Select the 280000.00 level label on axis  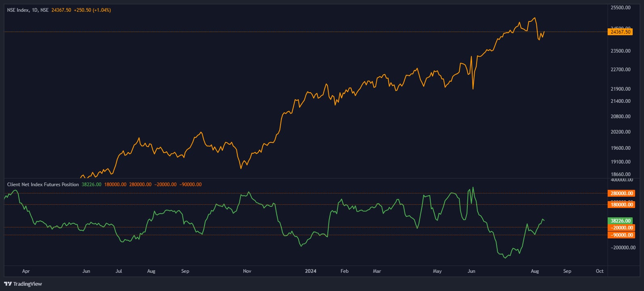coord(621,193)
